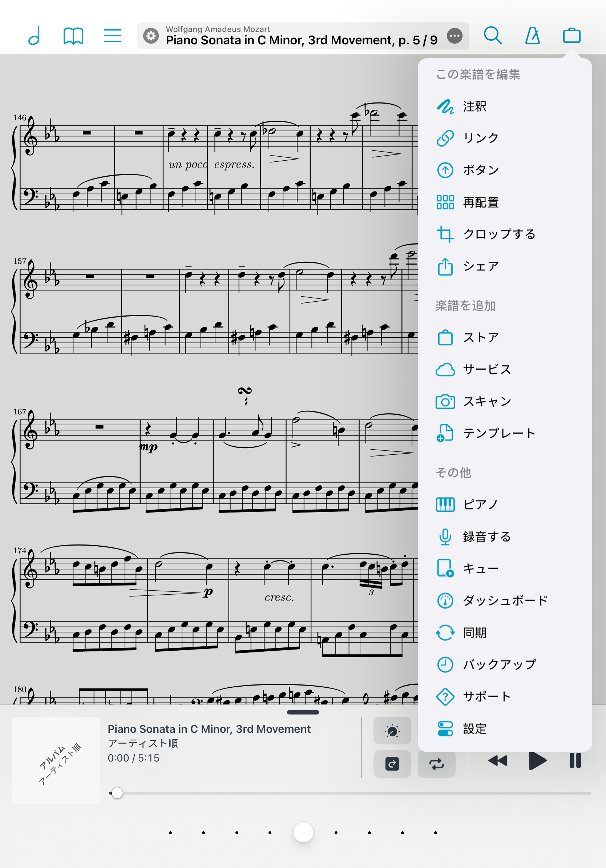Click the audio progress slider knob

coord(117,793)
